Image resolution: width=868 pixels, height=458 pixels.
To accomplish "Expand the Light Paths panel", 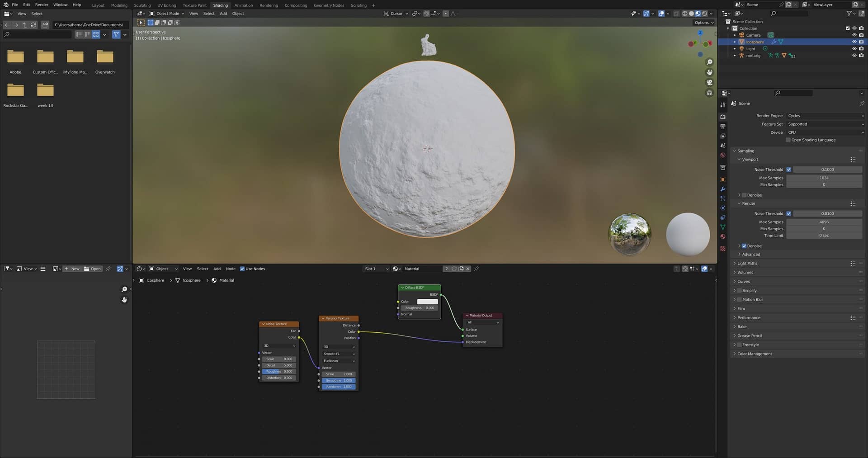I will pos(747,264).
